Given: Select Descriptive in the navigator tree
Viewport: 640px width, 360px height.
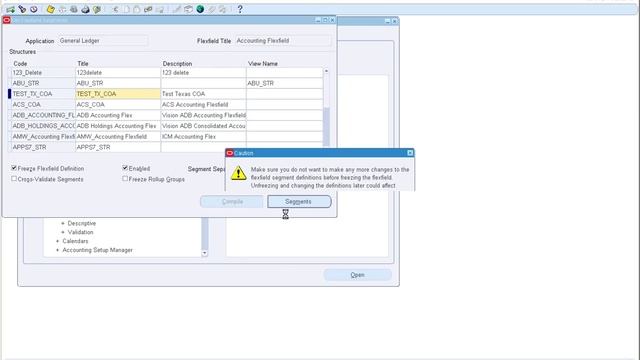Looking at the screenshot, I should [x=82, y=223].
